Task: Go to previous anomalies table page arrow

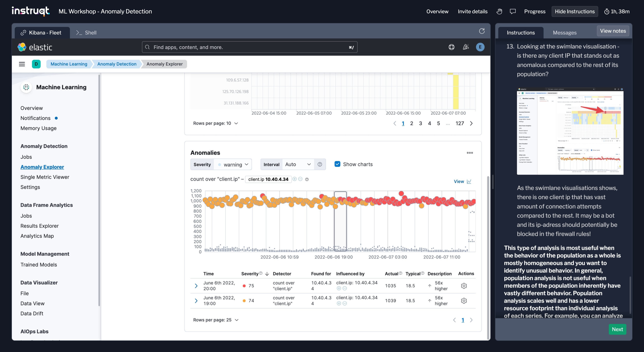Action: tap(455, 320)
